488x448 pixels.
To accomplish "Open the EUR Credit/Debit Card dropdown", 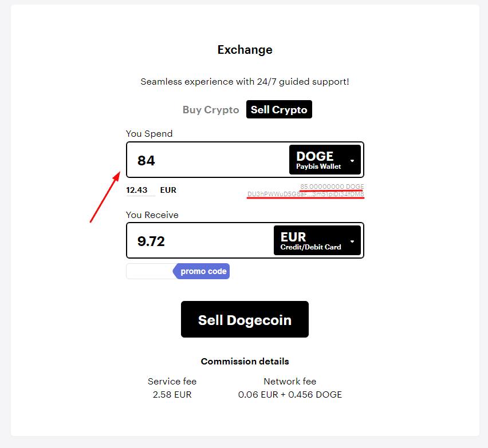I will (317, 240).
